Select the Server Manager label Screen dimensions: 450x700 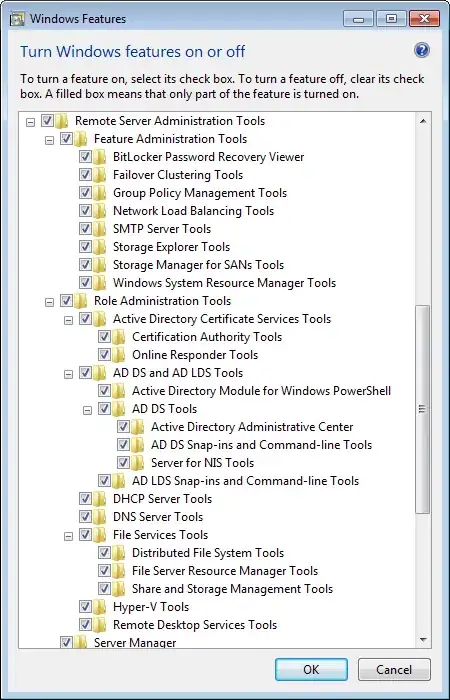(135, 642)
